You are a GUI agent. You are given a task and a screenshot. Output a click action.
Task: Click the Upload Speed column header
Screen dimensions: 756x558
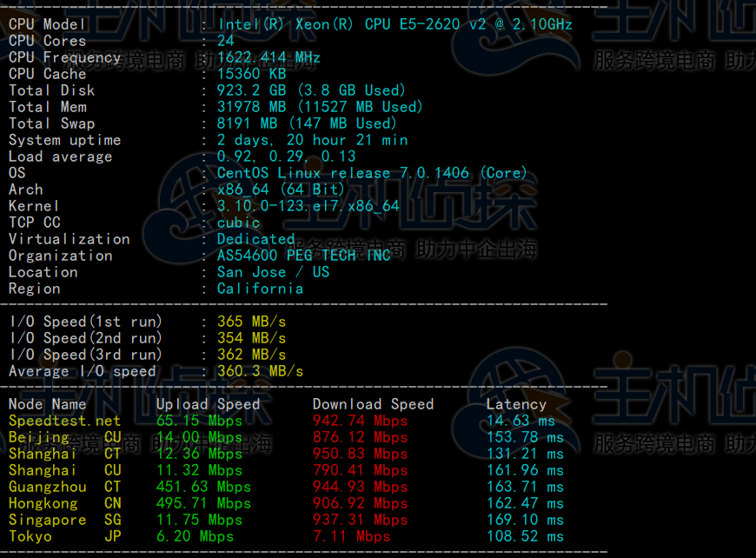pos(208,404)
